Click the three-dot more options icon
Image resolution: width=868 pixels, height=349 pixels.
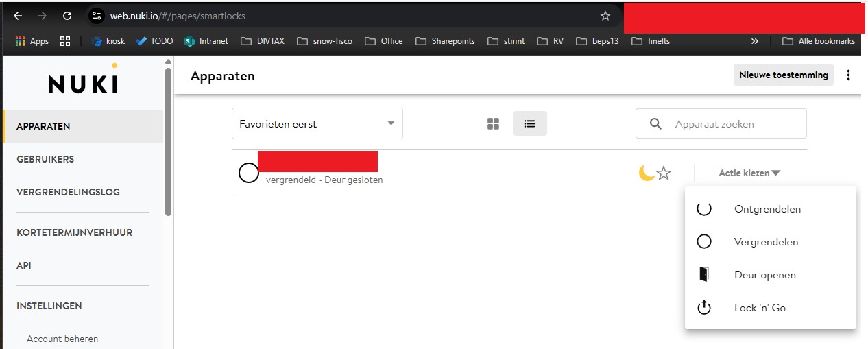pos(848,75)
